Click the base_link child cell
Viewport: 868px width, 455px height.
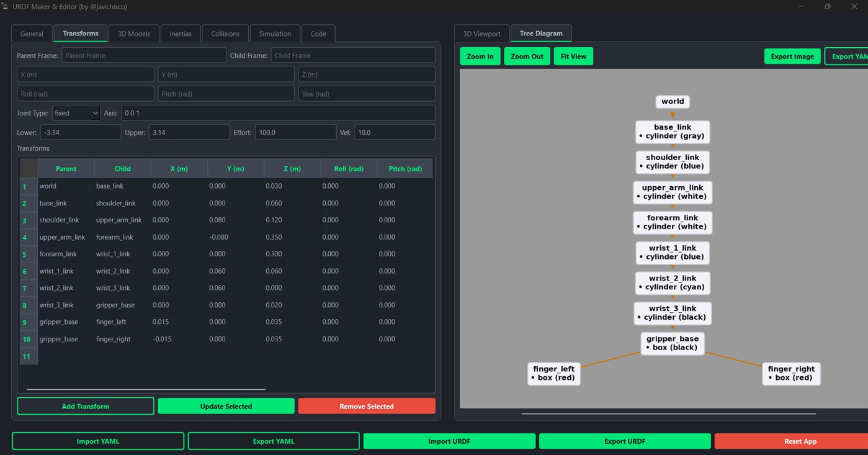[122, 186]
